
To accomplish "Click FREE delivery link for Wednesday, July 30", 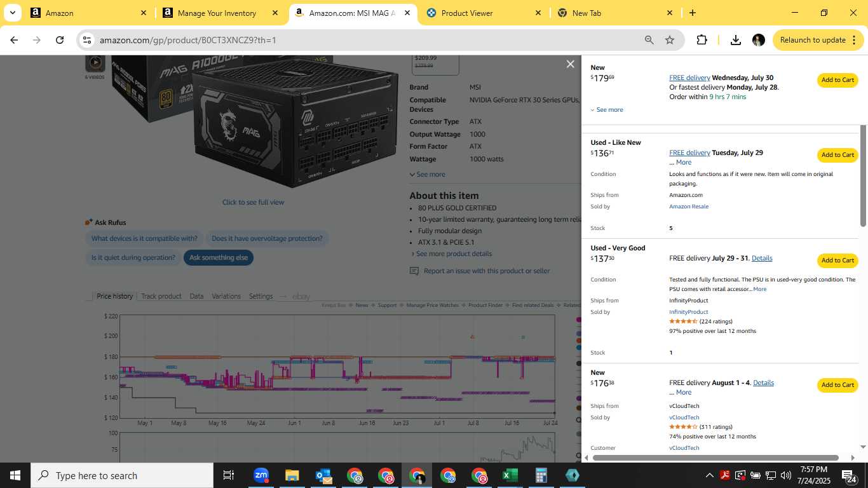I will click(x=689, y=78).
